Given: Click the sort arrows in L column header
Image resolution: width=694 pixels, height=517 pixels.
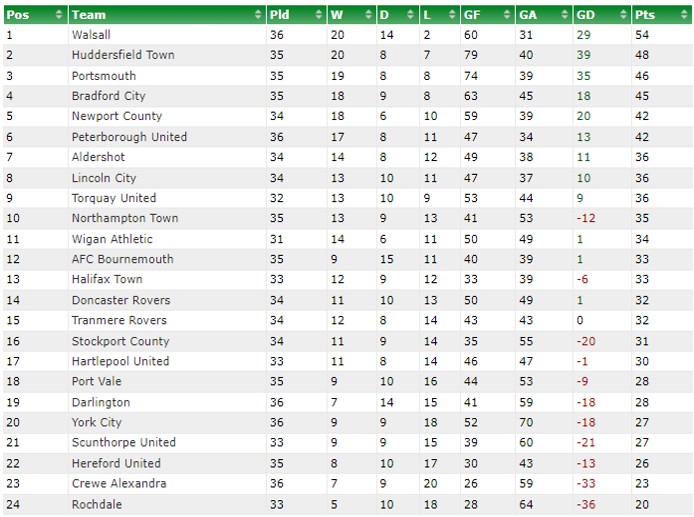Looking at the screenshot, I should tap(452, 15).
